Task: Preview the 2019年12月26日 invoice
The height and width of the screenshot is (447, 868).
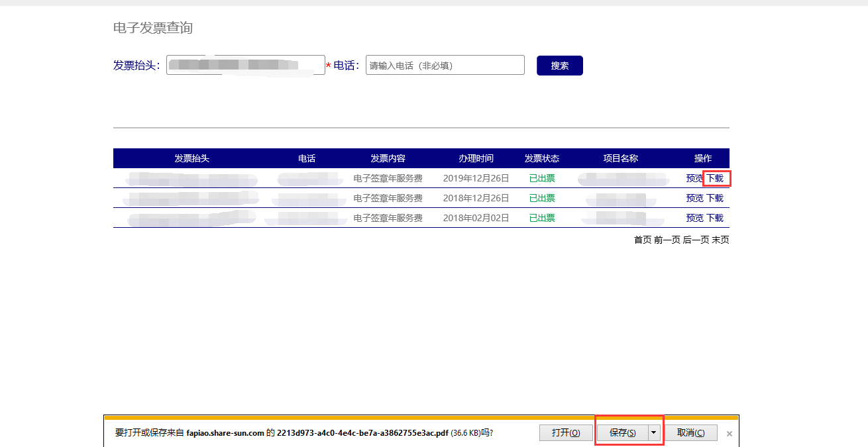Action: click(x=694, y=178)
